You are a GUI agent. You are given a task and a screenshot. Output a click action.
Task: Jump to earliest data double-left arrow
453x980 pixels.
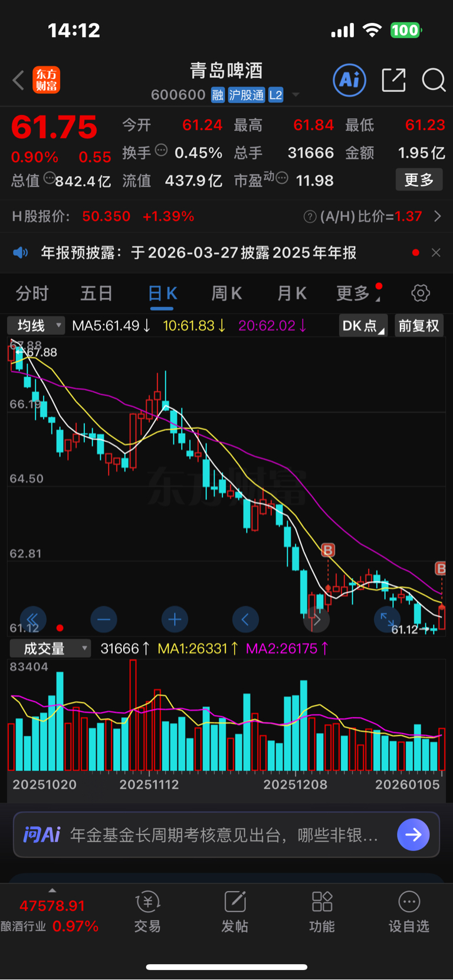(33, 619)
